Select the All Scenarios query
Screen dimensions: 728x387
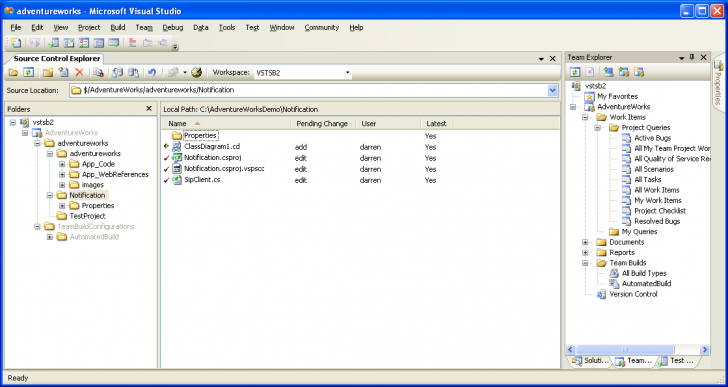pos(654,169)
